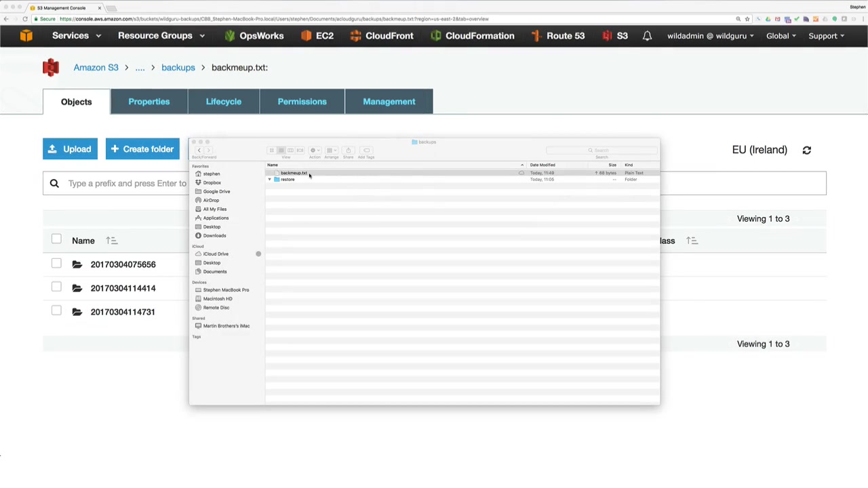The image size is (868, 488).
Task: Open the 20170304114731 folder link
Action: point(123,312)
